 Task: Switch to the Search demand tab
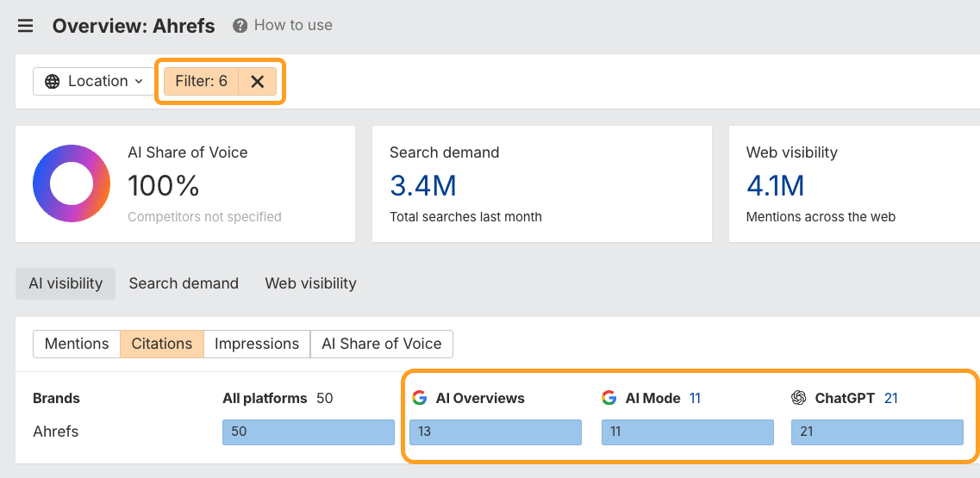184,283
